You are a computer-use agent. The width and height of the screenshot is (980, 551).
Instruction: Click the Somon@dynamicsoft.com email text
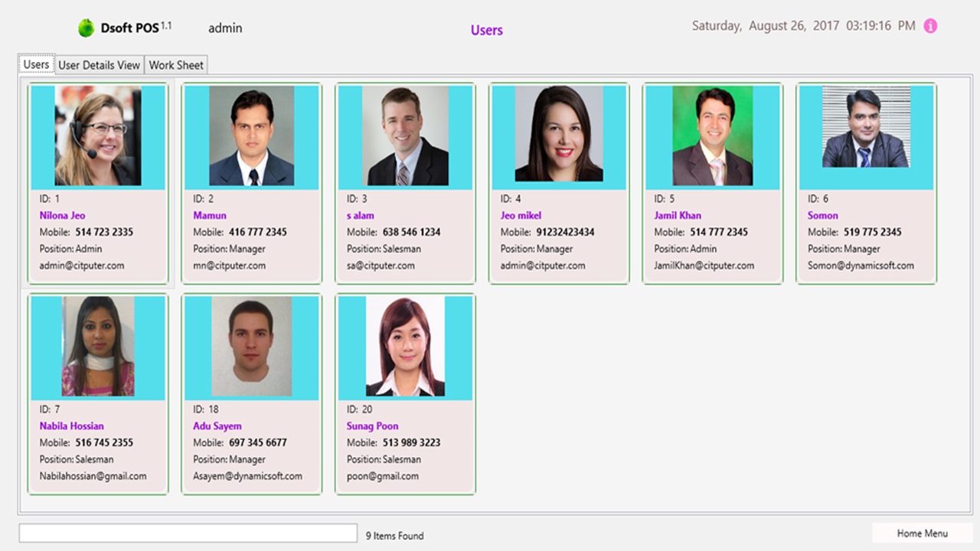tap(861, 266)
